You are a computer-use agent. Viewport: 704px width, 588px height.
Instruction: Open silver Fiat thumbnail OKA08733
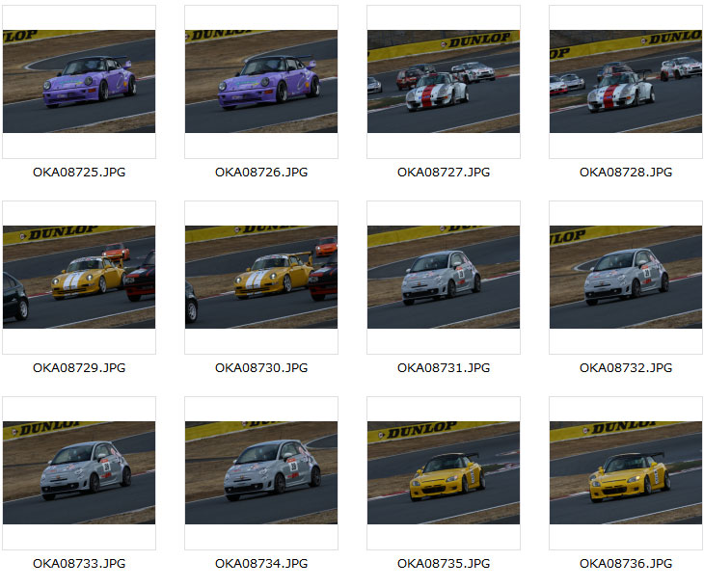[79, 472]
